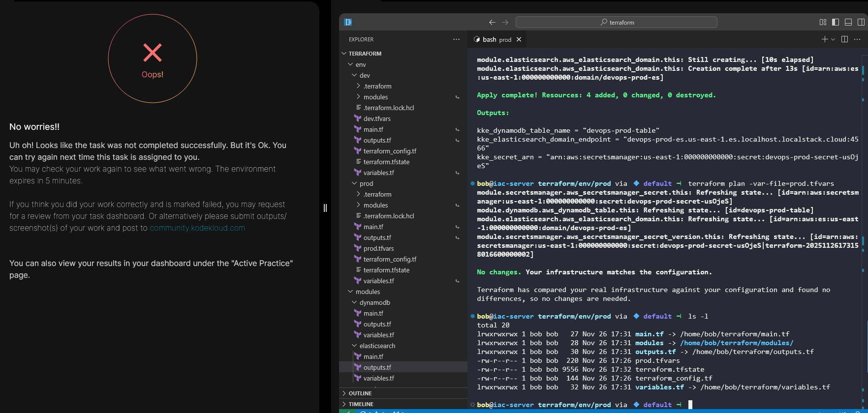Click the VS Code menu icon
Screen dimensions: 868x413
point(348,22)
